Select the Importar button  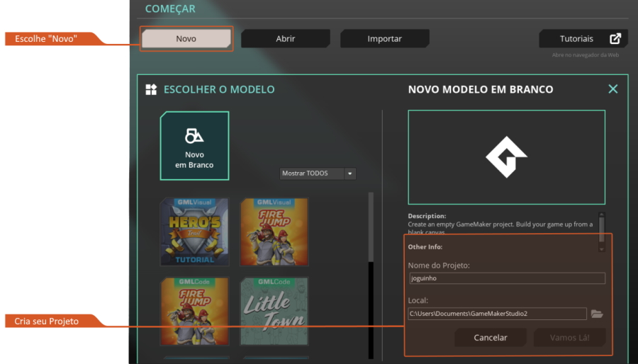tap(385, 38)
